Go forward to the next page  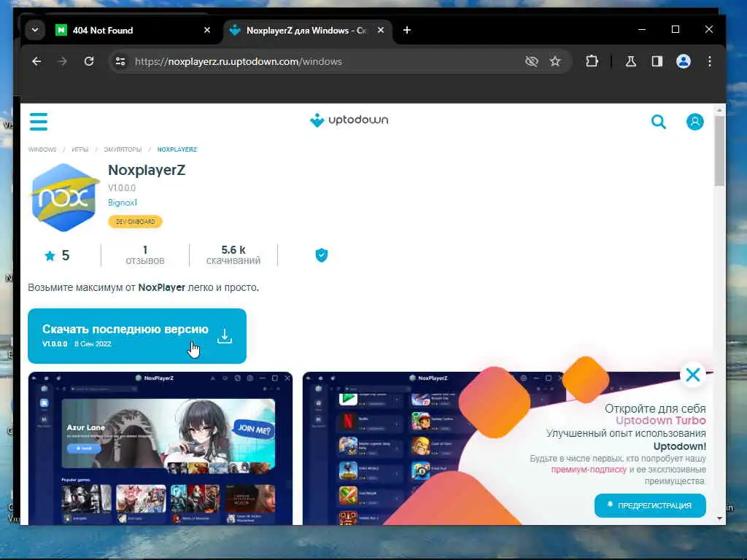[x=63, y=61]
